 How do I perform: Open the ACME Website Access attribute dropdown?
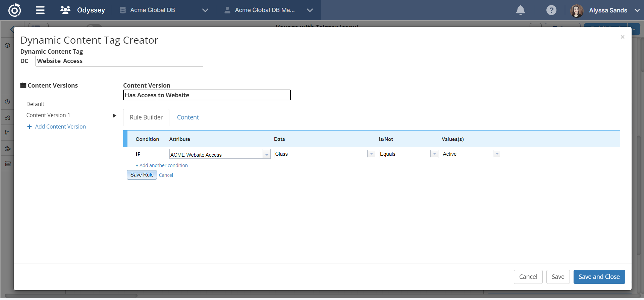click(x=267, y=154)
